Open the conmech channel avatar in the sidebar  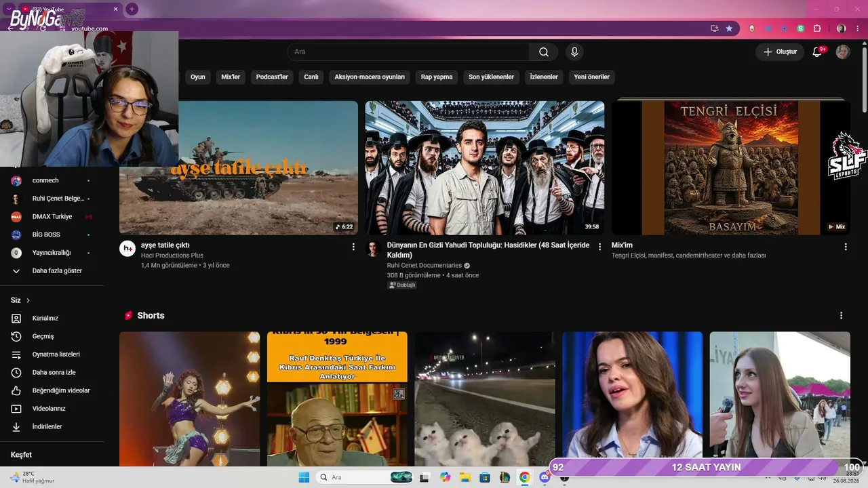16,181
